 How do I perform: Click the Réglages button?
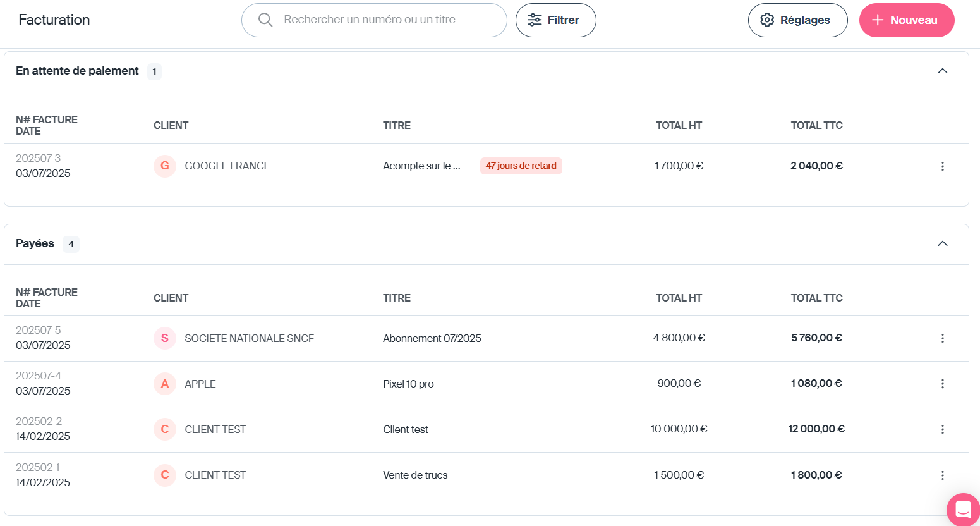tap(797, 20)
